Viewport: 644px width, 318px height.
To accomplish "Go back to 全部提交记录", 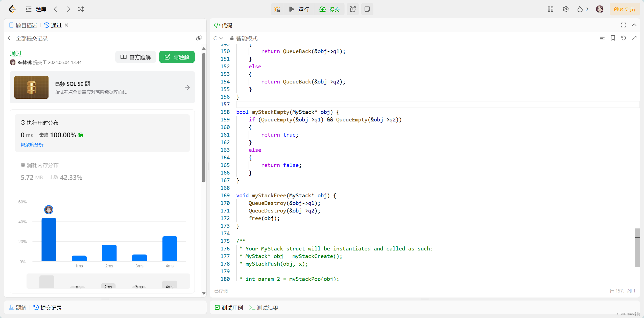I will point(28,38).
